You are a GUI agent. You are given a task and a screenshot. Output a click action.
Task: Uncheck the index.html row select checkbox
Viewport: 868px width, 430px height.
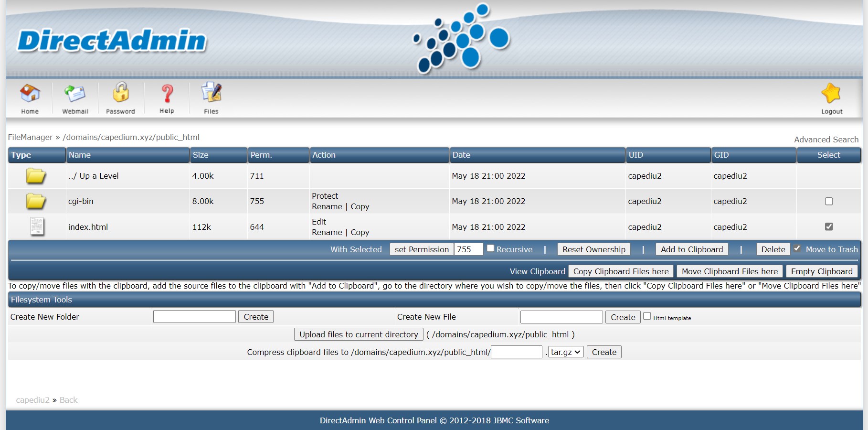point(829,226)
